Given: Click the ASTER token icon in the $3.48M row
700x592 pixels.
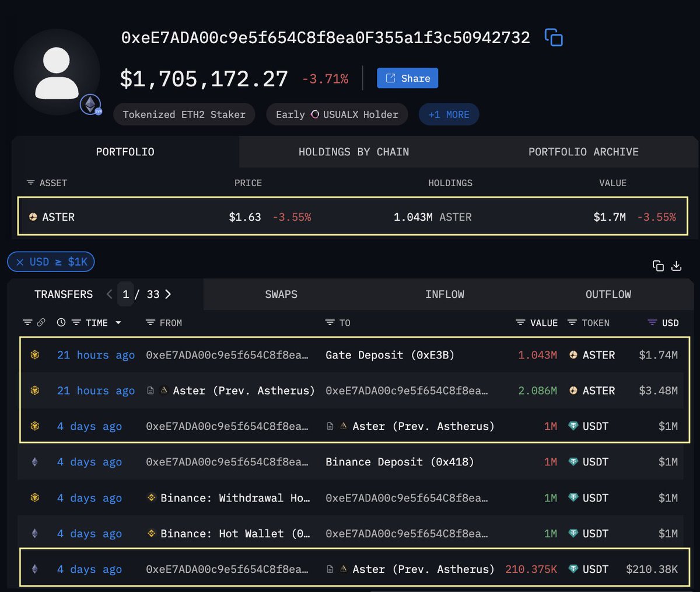Looking at the screenshot, I should pos(573,391).
